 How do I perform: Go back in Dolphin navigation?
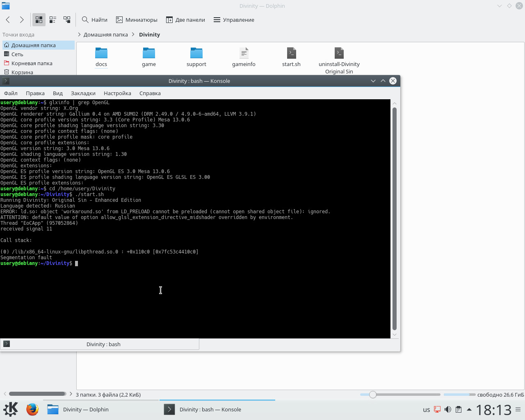tap(8, 20)
